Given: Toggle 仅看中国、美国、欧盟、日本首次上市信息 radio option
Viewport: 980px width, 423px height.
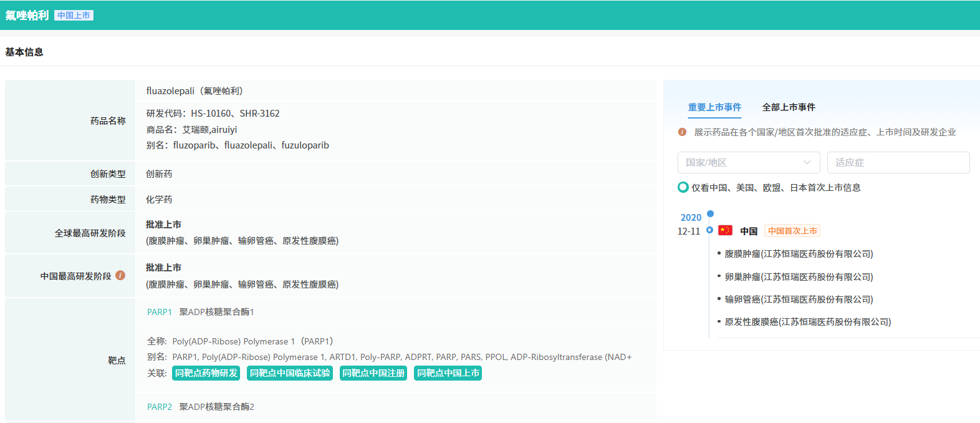Looking at the screenshot, I should click(683, 187).
